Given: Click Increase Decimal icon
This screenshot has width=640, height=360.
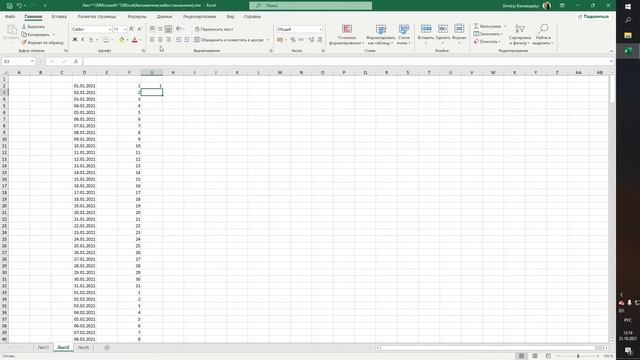Looking at the screenshot, I should tap(311, 40).
